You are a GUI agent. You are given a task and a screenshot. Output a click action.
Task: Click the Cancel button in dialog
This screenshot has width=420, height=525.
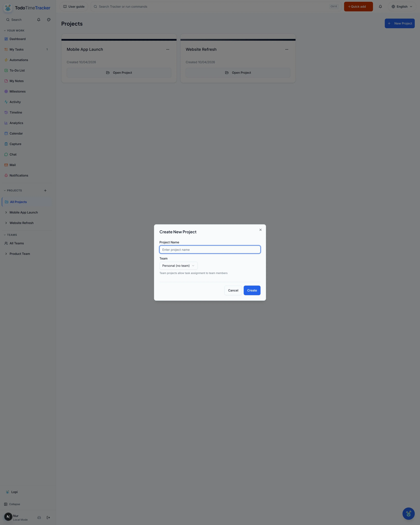(x=233, y=290)
